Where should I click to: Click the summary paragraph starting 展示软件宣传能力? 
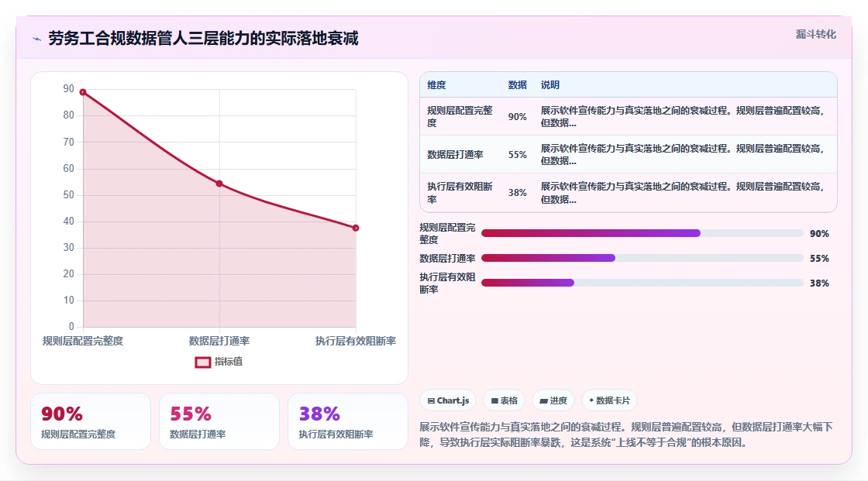626,435
